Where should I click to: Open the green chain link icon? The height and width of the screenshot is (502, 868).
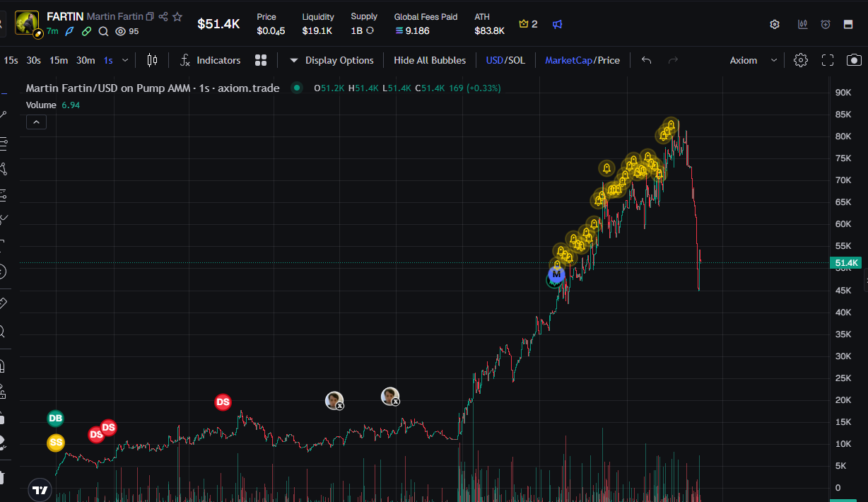(x=86, y=31)
